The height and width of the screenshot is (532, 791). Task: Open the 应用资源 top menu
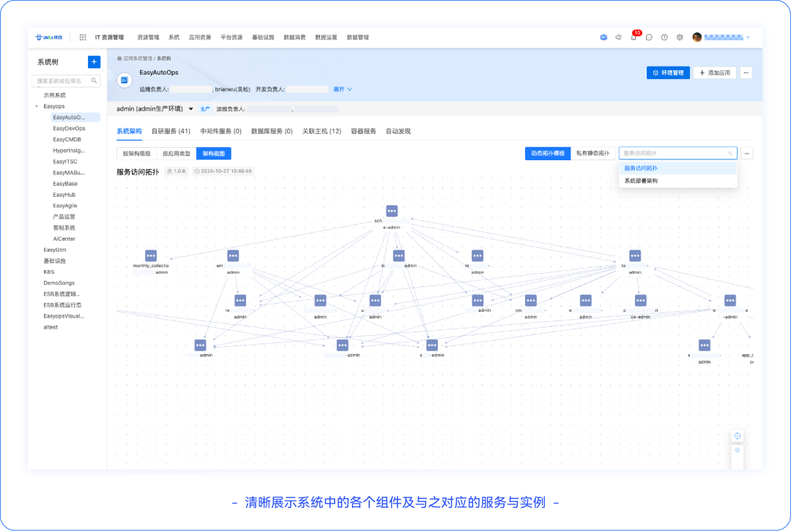[x=200, y=37]
